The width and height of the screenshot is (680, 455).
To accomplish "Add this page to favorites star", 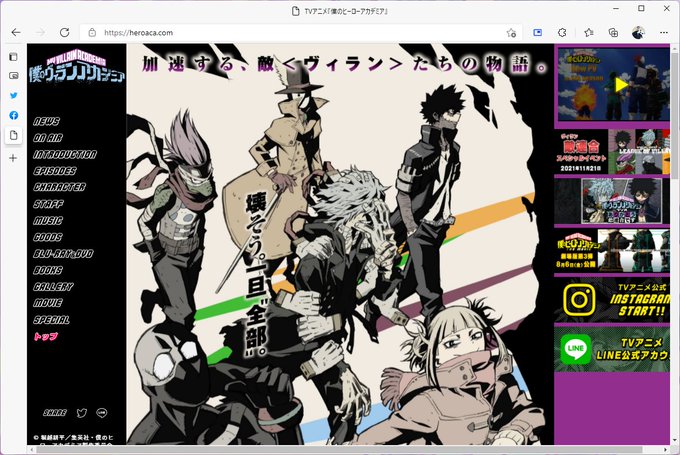I will 511,33.
